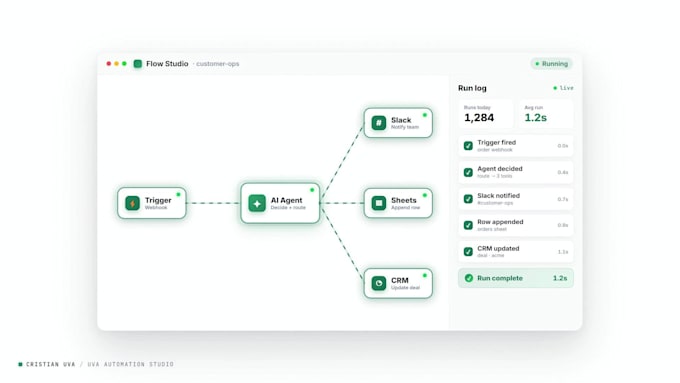Screen dimensions: 680x383
Task: Click the Run complete checkmark icon
Action: tap(469, 278)
